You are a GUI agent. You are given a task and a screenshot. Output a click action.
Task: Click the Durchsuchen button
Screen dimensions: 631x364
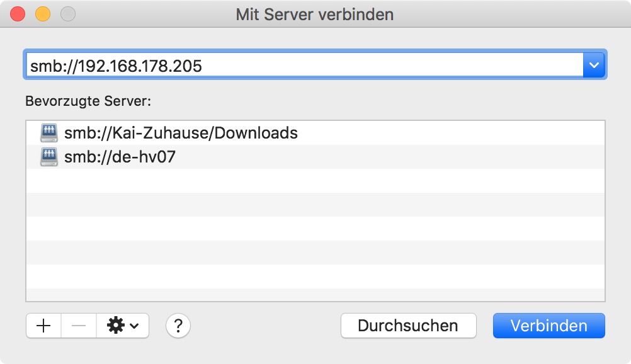pyautogui.click(x=408, y=326)
